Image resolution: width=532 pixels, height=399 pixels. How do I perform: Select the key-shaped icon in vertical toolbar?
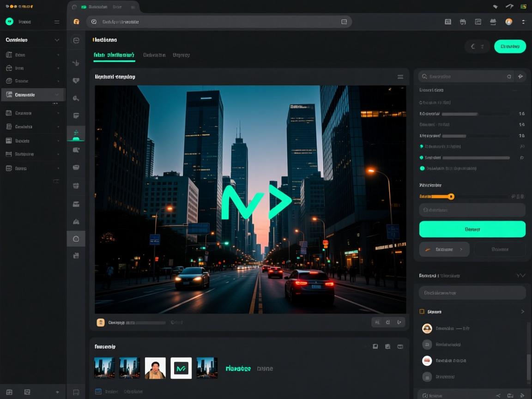click(x=76, y=98)
